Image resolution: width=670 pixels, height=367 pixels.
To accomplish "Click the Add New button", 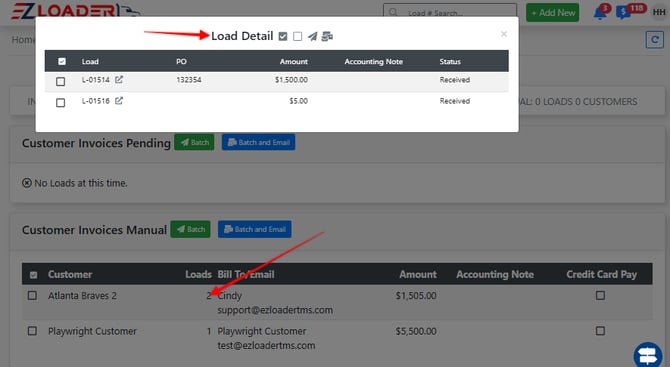I will coord(552,12).
